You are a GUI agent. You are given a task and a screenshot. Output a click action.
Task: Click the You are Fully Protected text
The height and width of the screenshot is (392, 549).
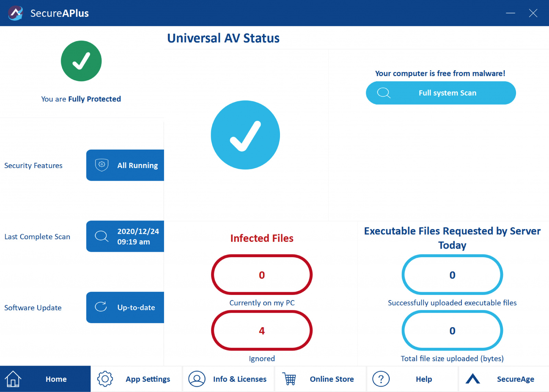[81, 99]
